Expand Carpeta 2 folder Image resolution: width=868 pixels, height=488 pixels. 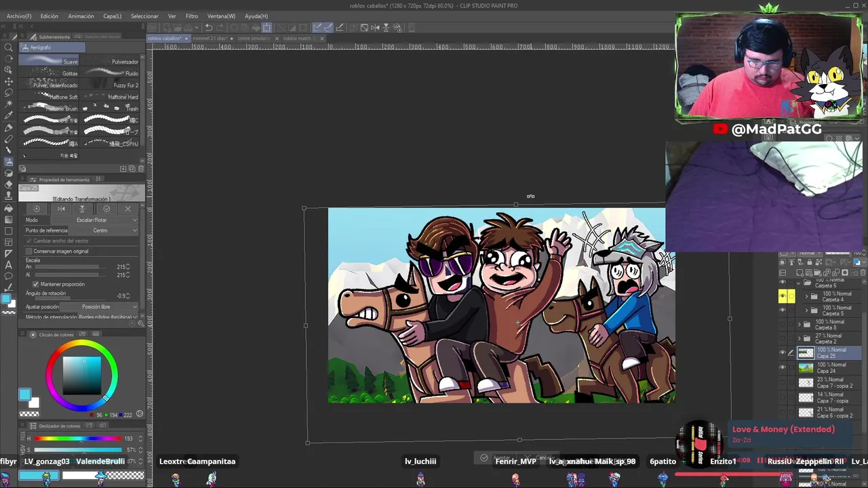(x=799, y=338)
